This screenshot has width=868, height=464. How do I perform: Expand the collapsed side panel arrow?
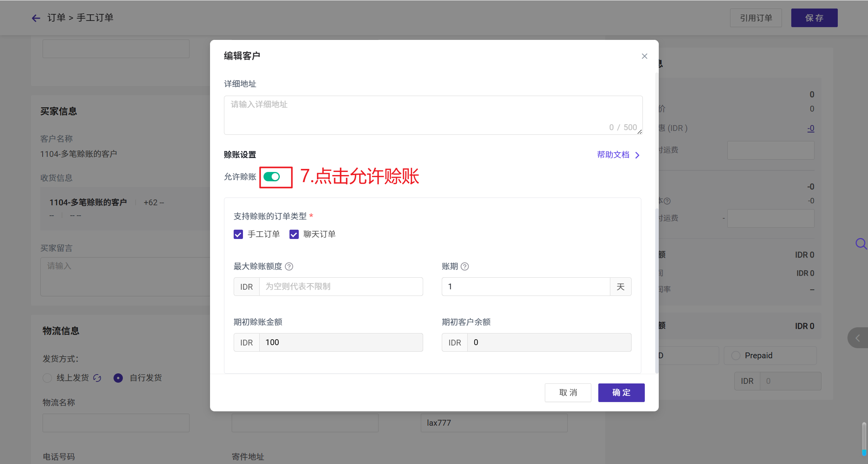tap(858, 338)
